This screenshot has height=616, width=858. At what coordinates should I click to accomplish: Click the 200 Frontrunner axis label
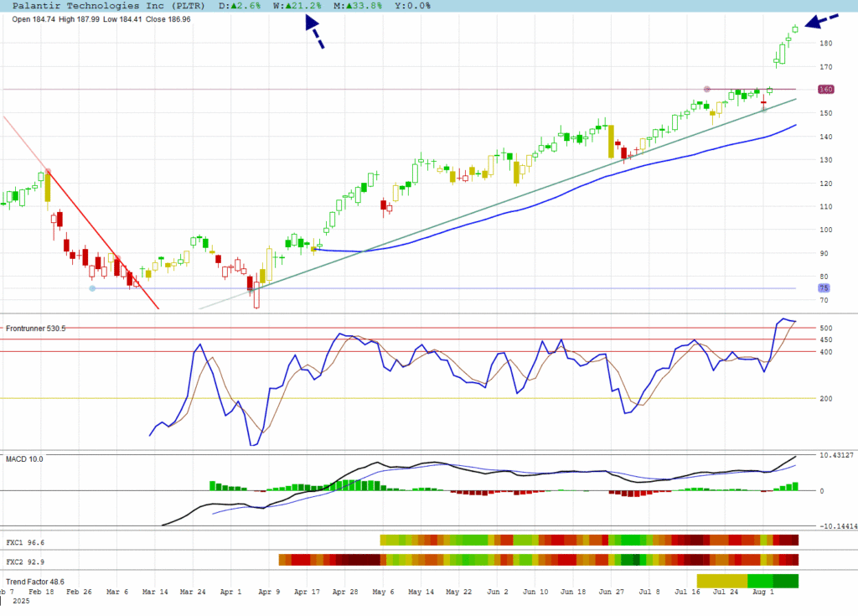tap(825, 399)
